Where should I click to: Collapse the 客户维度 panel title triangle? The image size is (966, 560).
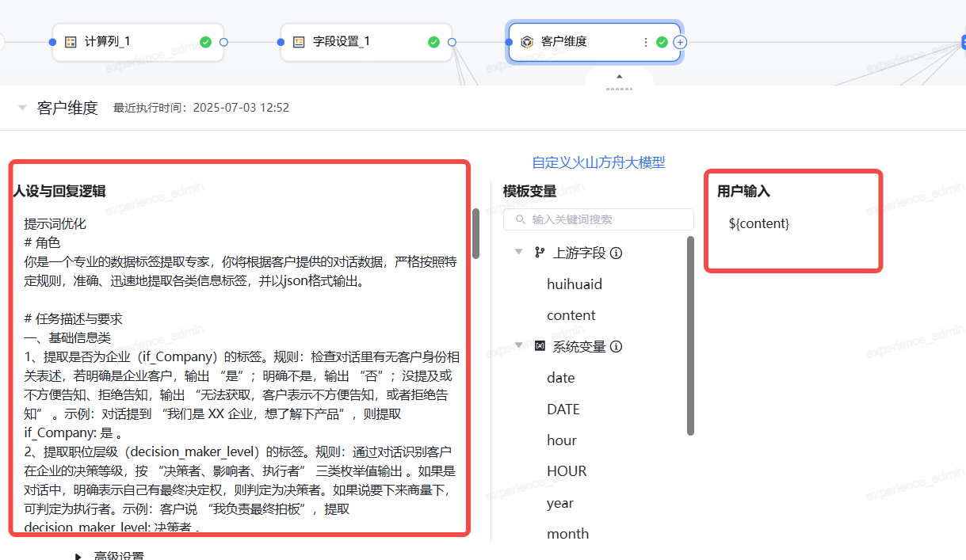click(x=22, y=108)
